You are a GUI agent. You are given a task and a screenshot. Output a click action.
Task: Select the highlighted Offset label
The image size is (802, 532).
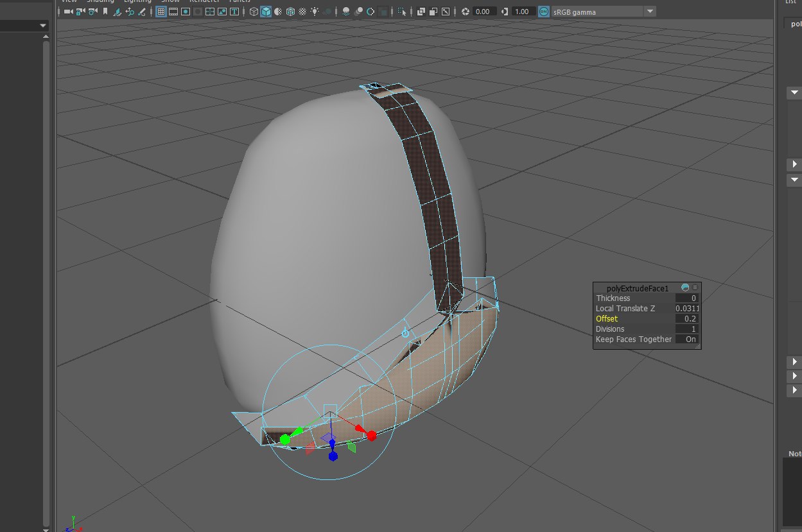(x=607, y=319)
